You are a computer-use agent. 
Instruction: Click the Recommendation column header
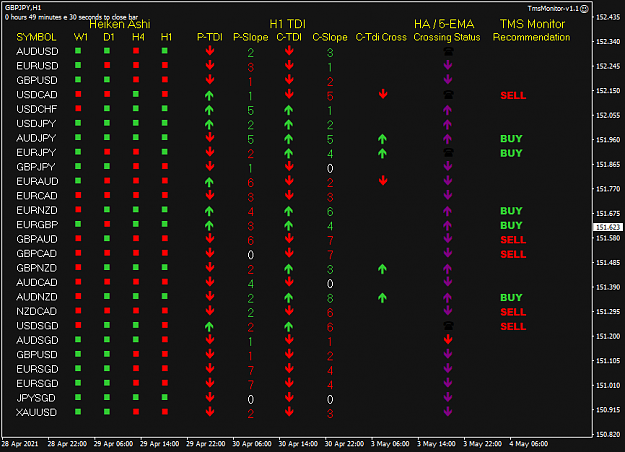[531, 37]
